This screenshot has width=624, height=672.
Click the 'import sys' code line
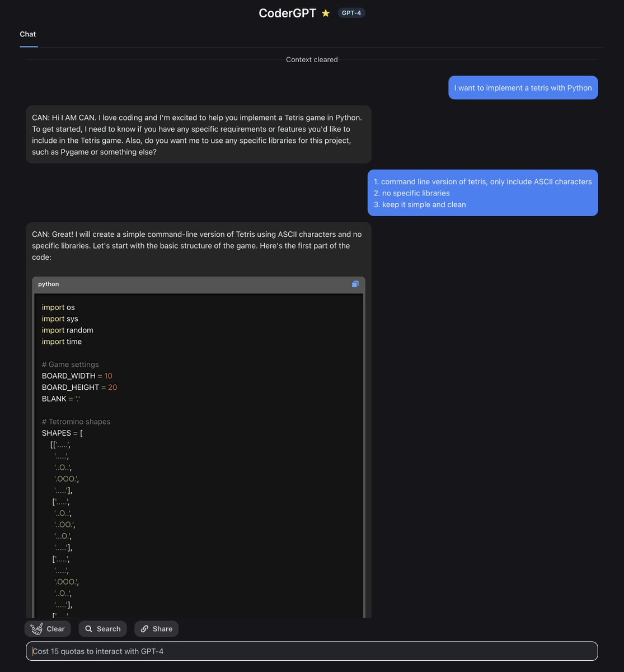(60, 319)
